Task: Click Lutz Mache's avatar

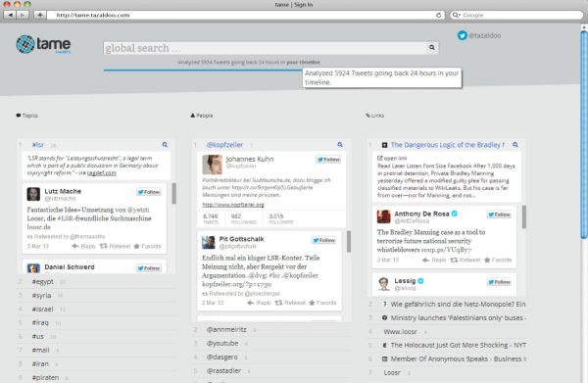Action: pyautogui.click(x=33, y=194)
